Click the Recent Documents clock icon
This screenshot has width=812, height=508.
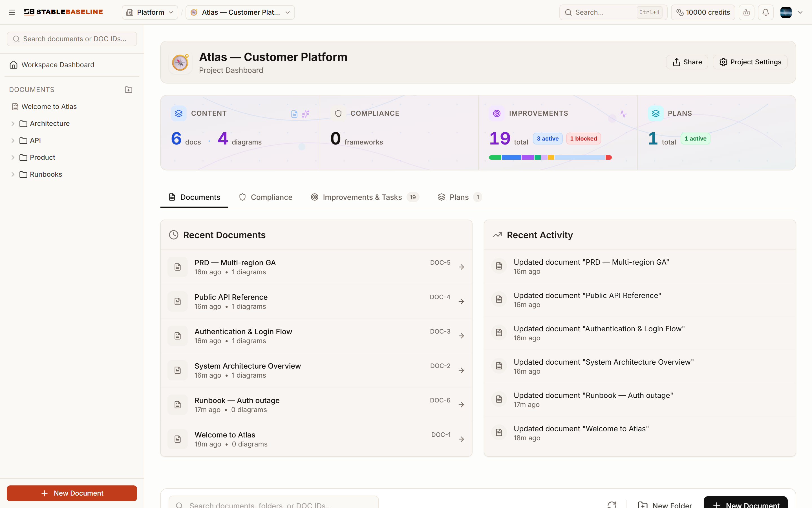pyautogui.click(x=173, y=235)
